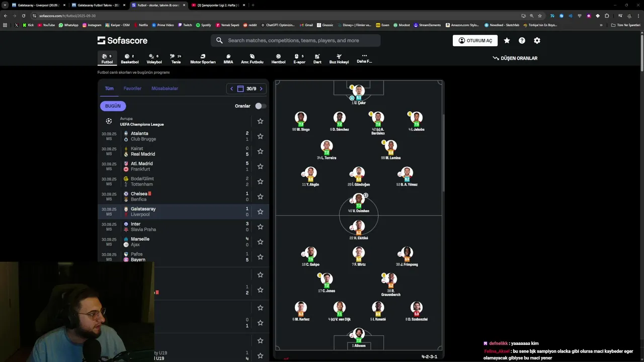Open the Basketbol sport section
Screen dimensions: 644x362
[129, 59]
